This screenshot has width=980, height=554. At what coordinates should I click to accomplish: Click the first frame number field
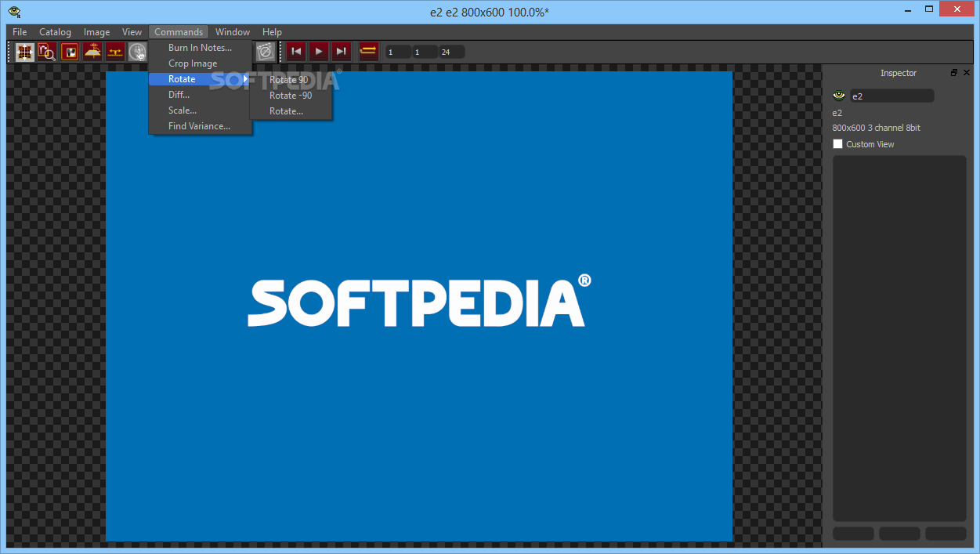[x=398, y=53]
